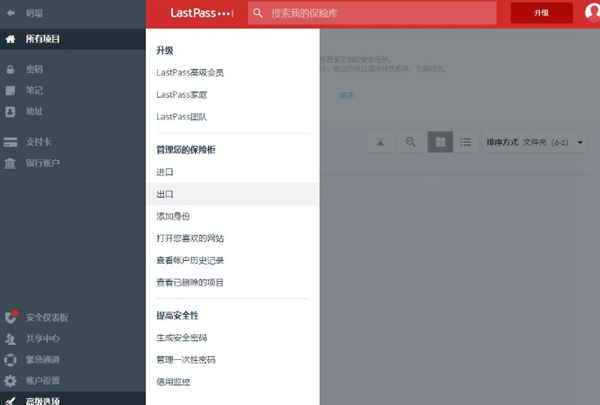Select the 密码 lock icon
Screen dimensions: 600x405
coord(10,69)
